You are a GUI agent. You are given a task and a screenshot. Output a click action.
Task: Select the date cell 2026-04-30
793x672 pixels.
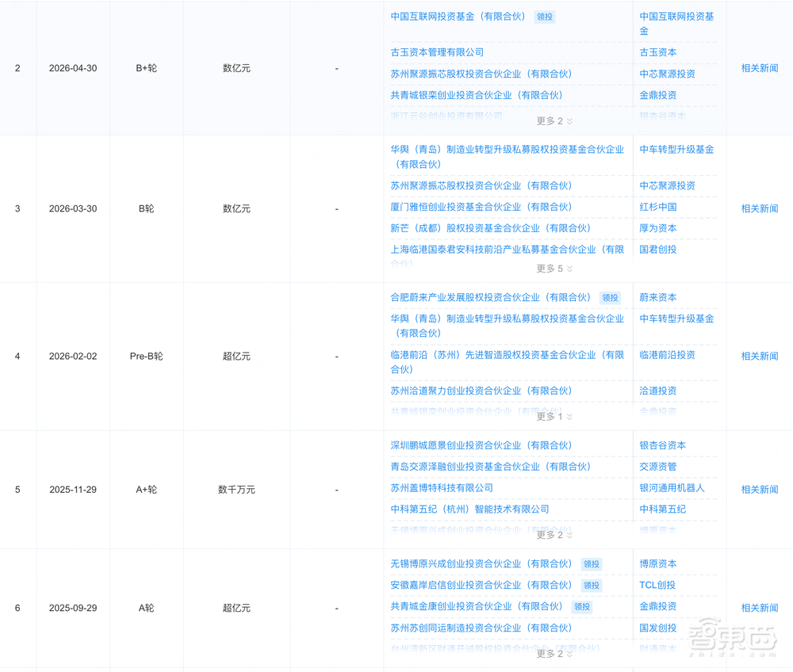pyautogui.click(x=73, y=68)
